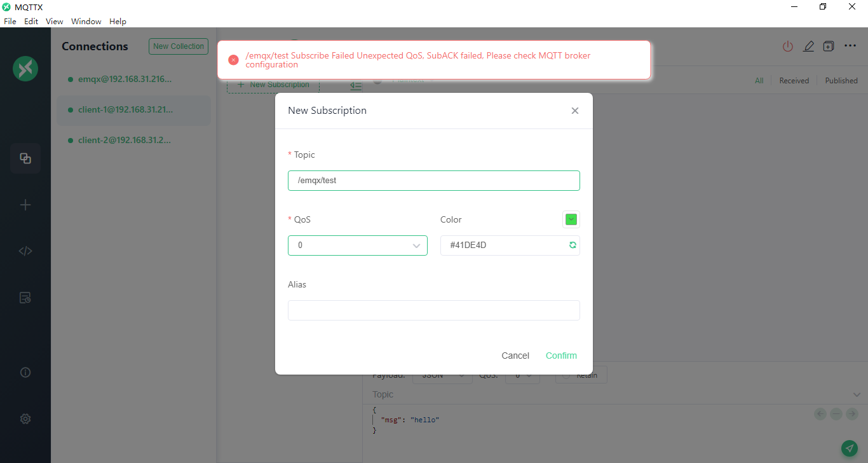Screen dimensions: 868x463
Task: Click the "New Subscription" dialog title
Action: [327, 111]
